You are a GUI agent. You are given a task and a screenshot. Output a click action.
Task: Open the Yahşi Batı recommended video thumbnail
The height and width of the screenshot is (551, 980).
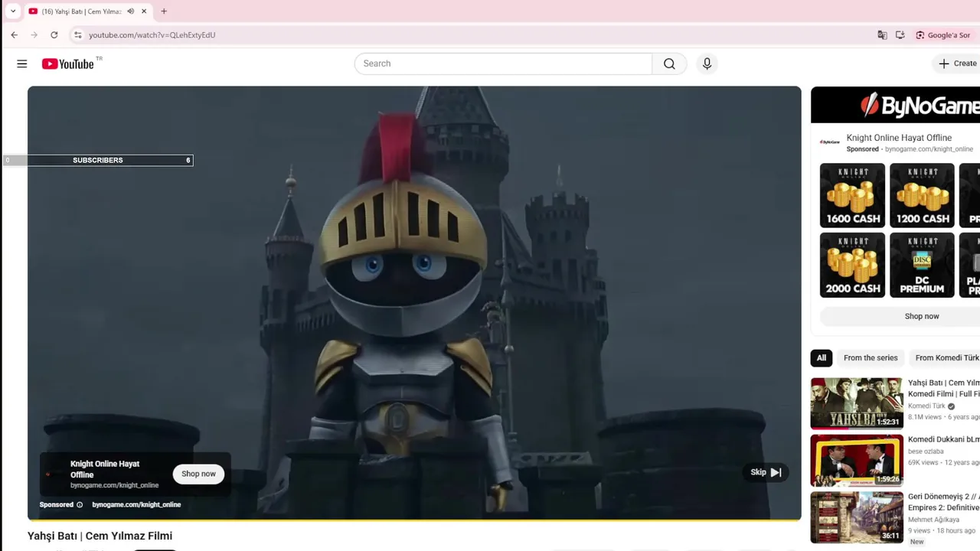857,403
